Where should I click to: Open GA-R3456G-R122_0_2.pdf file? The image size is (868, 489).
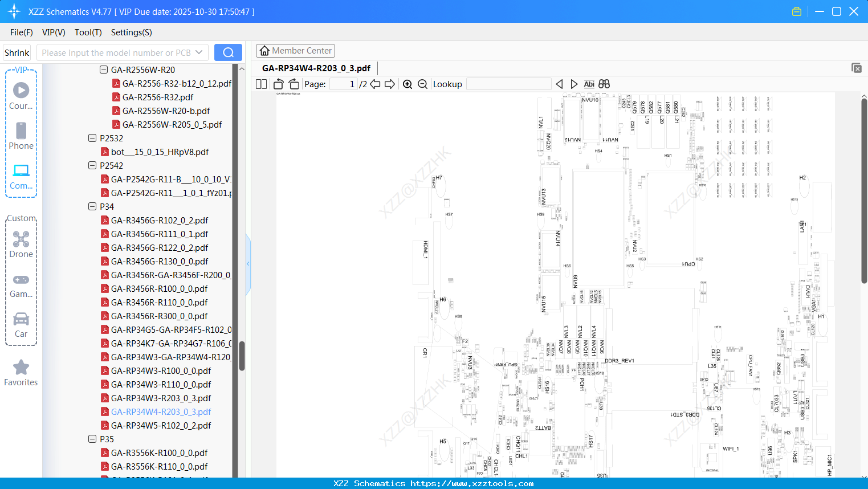click(x=160, y=247)
